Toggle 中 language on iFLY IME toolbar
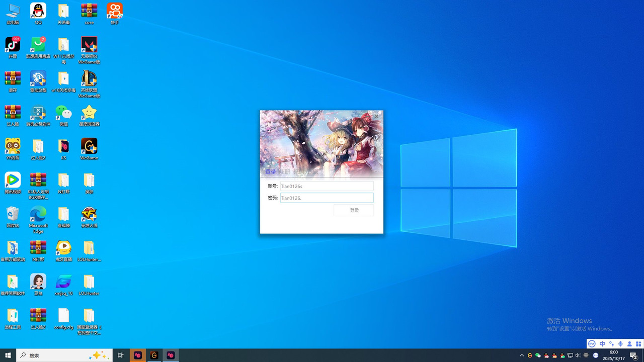Viewport: 644px width, 362px height. pyautogui.click(x=602, y=344)
